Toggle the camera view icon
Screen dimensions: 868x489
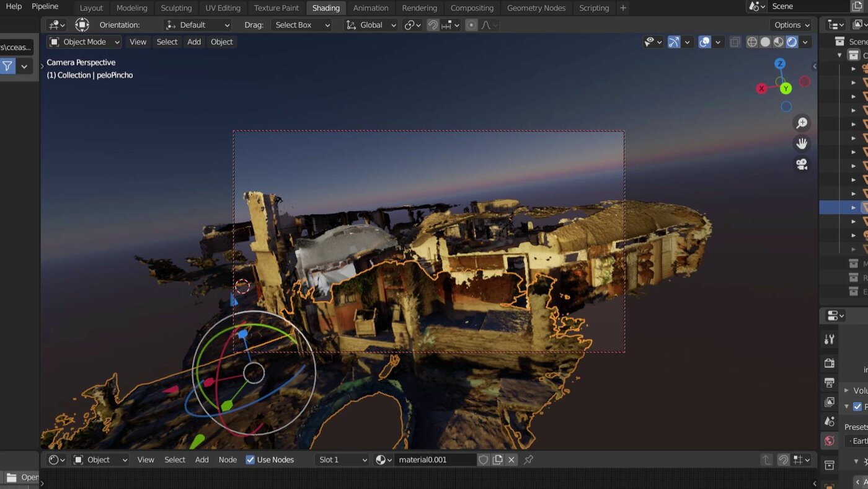(x=802, y=164)
